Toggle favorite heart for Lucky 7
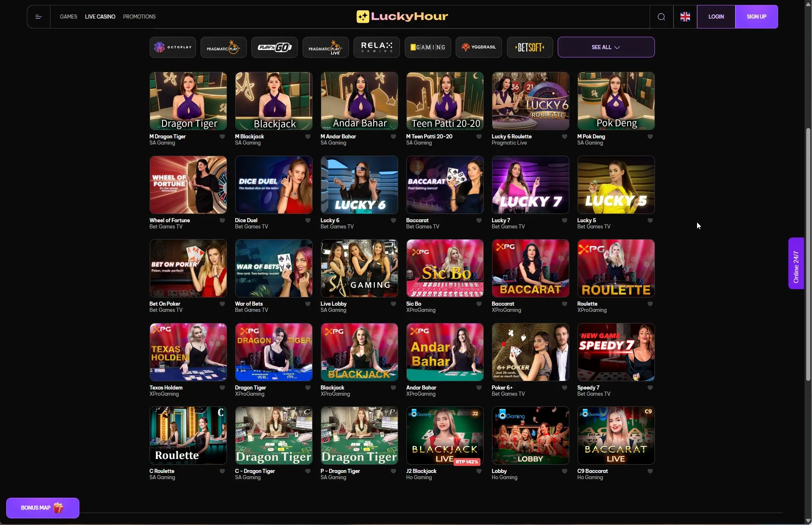This screenshot has width=812, height=525. [x=565, y=221]
